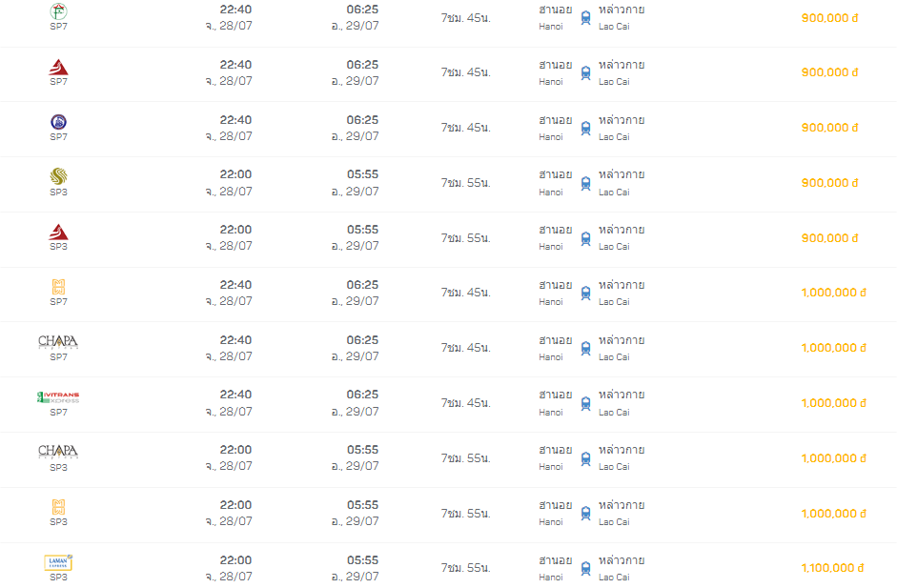The image size is (897, 588).
Task: Click the gold swirl operator logo
Action: click(58, 177)
